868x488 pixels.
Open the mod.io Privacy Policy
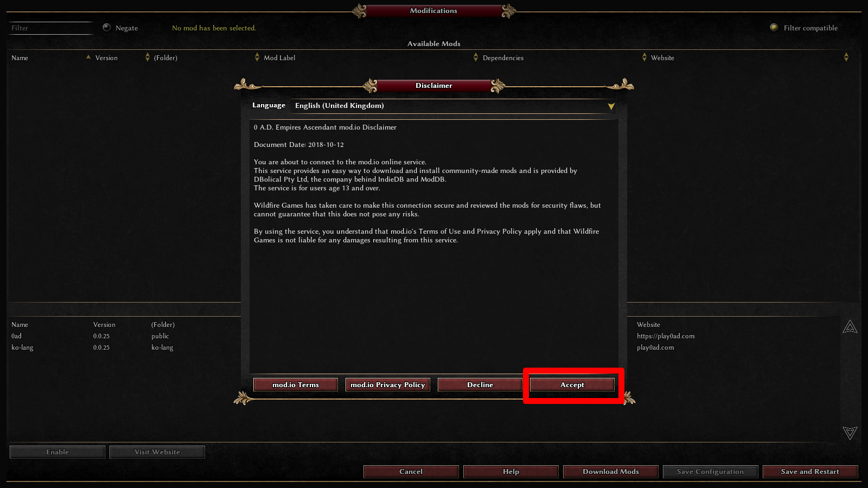(x=388, y=384)
